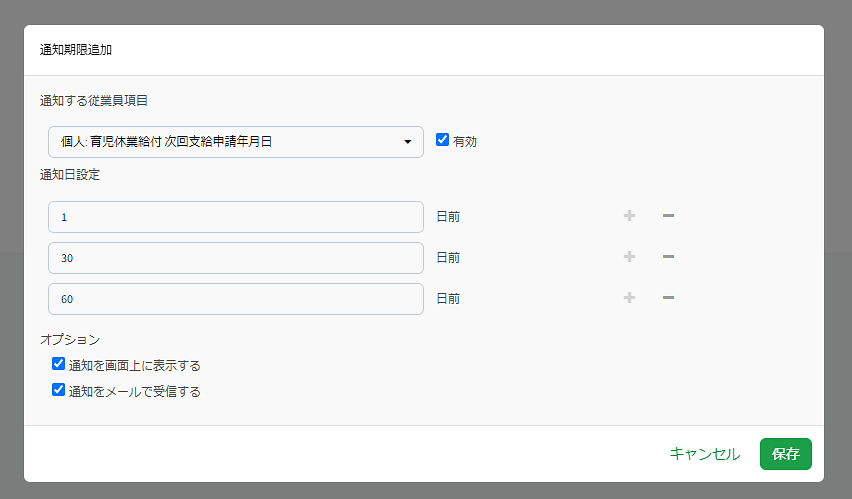Uncheck the 有効 checkbox

coord(442,140)
